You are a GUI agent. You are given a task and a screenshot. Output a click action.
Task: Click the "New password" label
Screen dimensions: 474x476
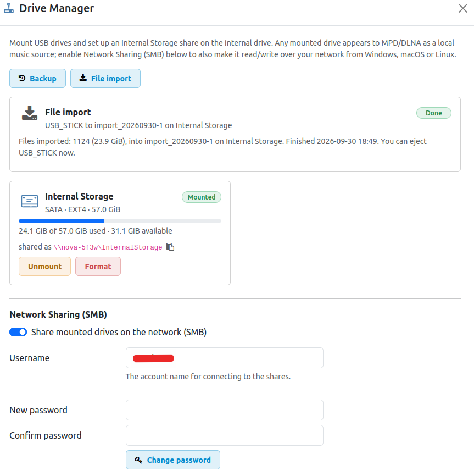38,410
